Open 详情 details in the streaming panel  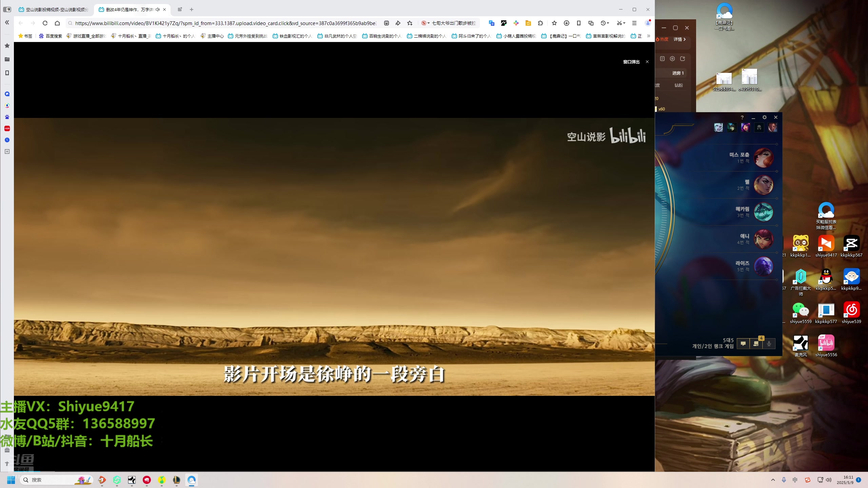[x=679, y=39]
